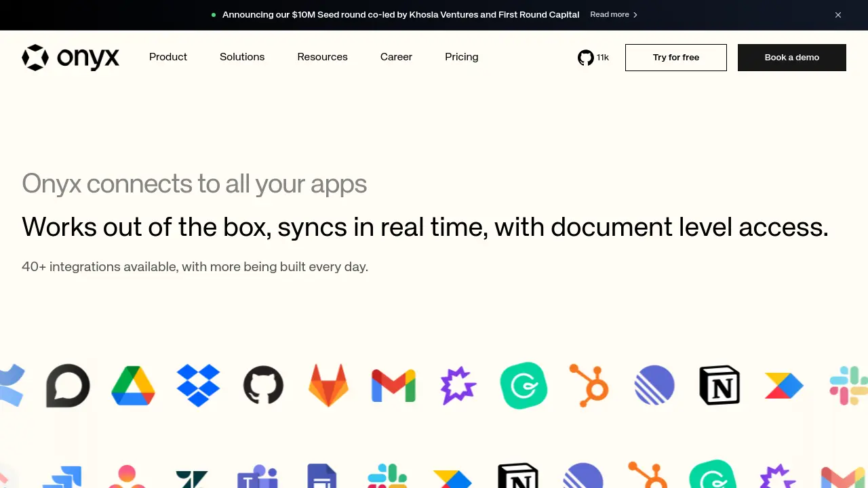Click the orange HubSpot logo in the upper row
This screenshot has height=488, width=868.
point(589,386)
